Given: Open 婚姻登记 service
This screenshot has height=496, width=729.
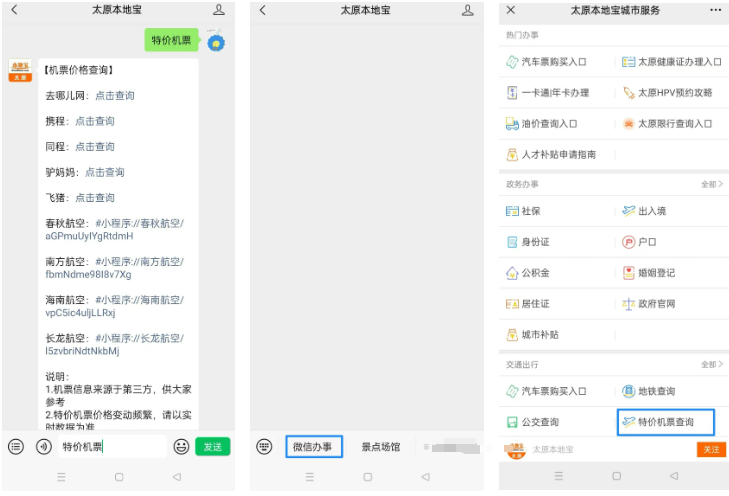Looking at the screenshot, I should click(x=649, y=273).
